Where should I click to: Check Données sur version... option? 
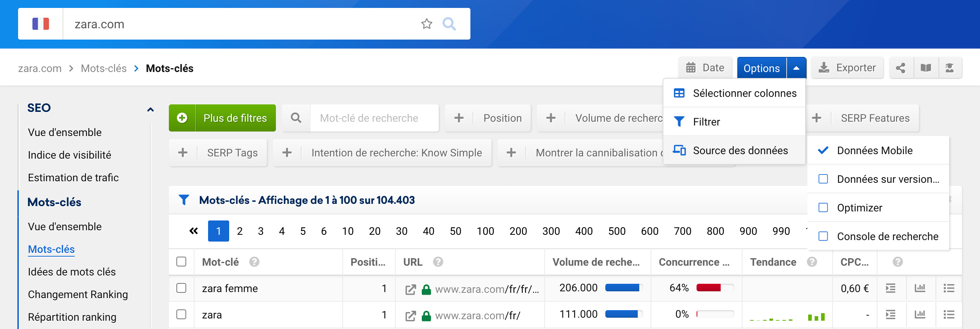(x=823, y=179)
